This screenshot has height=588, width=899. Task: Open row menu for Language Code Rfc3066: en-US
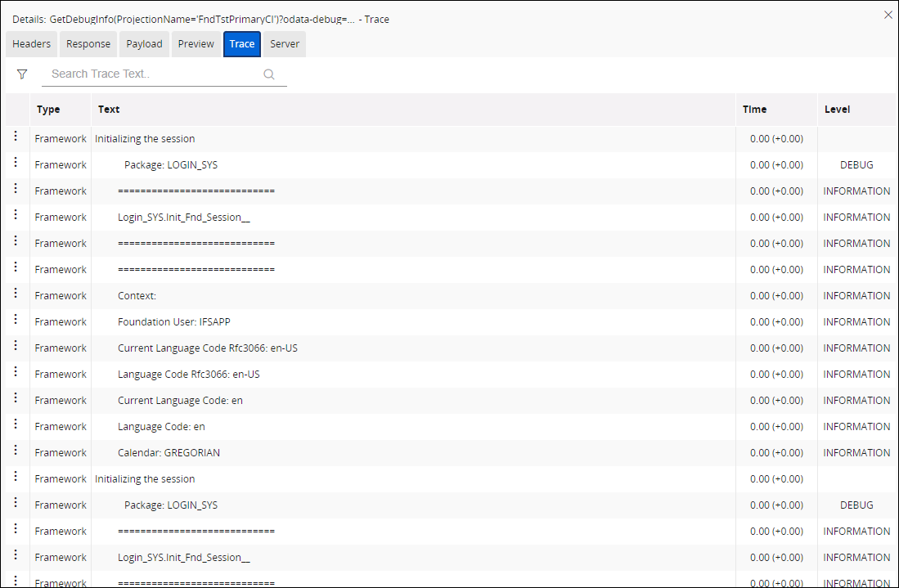click(16, 372)
